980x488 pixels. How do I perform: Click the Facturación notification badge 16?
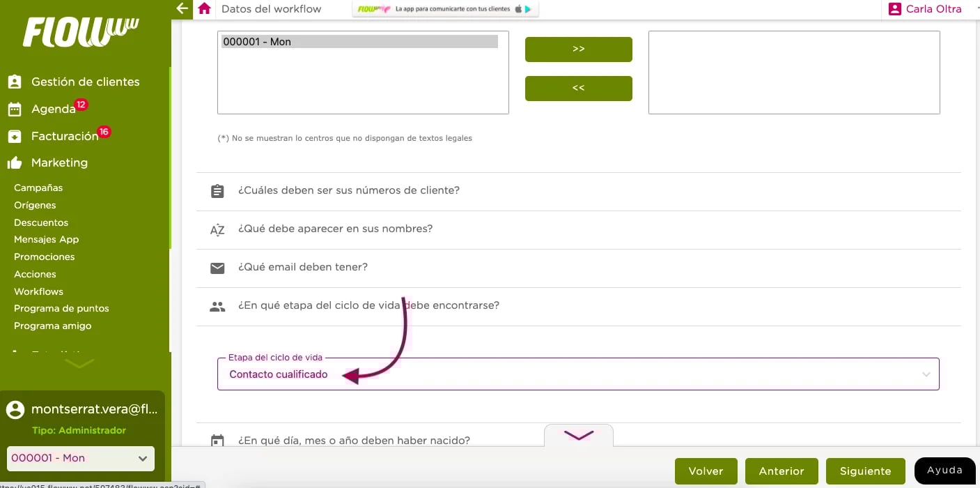104,131
